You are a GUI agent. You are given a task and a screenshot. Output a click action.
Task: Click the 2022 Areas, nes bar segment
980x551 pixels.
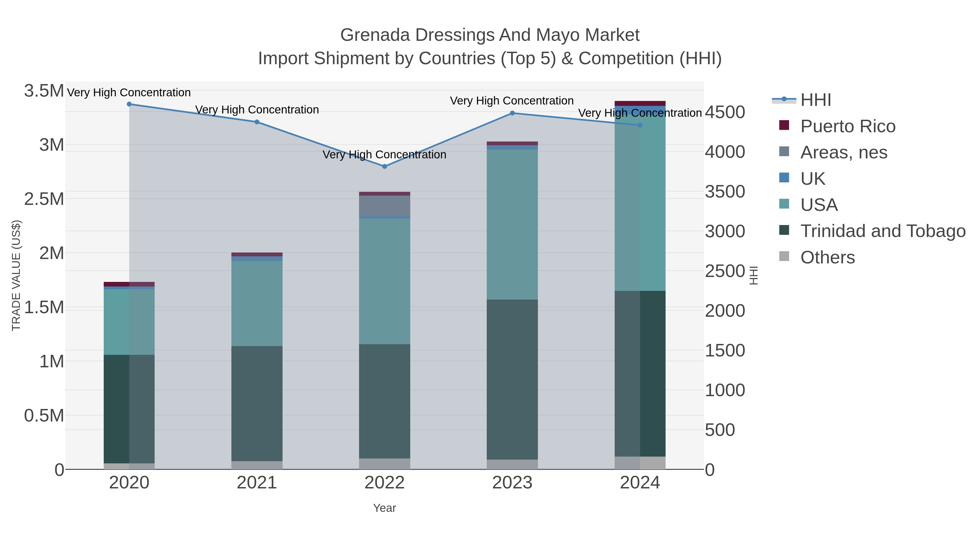385,206
